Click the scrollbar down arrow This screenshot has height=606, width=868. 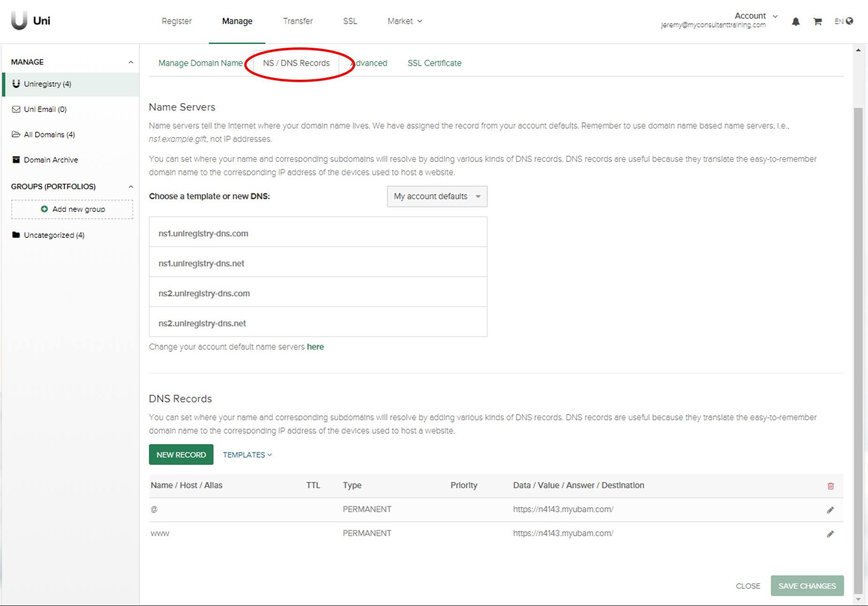click(x=858, y=599)
